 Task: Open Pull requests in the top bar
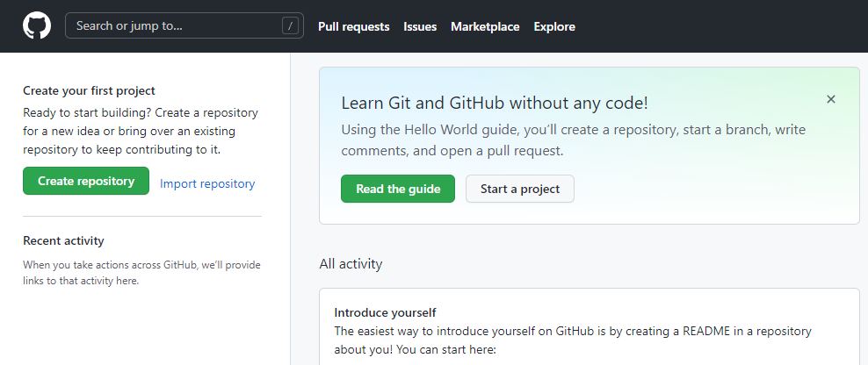(354, 26)
